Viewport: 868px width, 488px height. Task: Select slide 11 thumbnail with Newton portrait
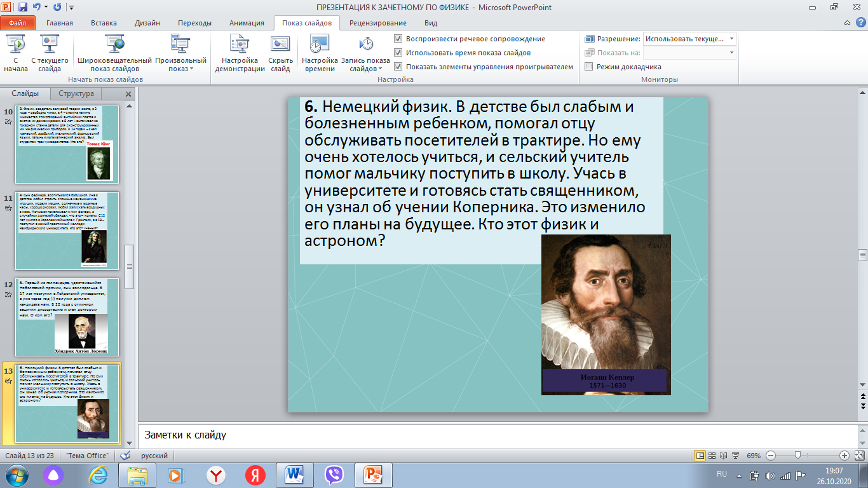[x=67, y=231]
